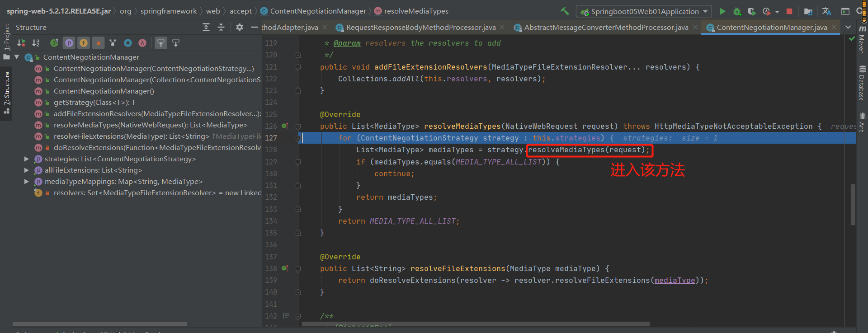Click the resolveMediaTypes breadcrumb

(411, 11)
